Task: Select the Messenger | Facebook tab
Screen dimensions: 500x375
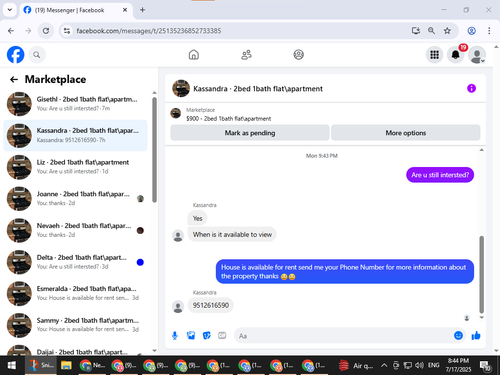Action: 76,10
